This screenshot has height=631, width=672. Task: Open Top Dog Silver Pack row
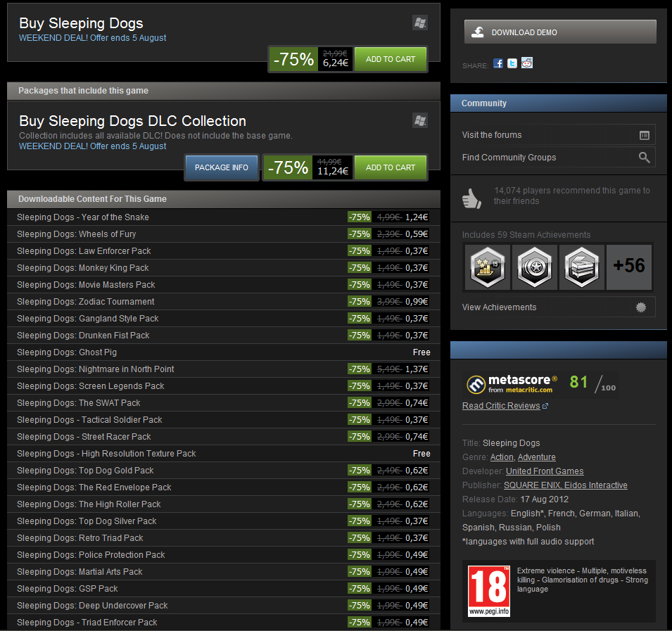223,521
